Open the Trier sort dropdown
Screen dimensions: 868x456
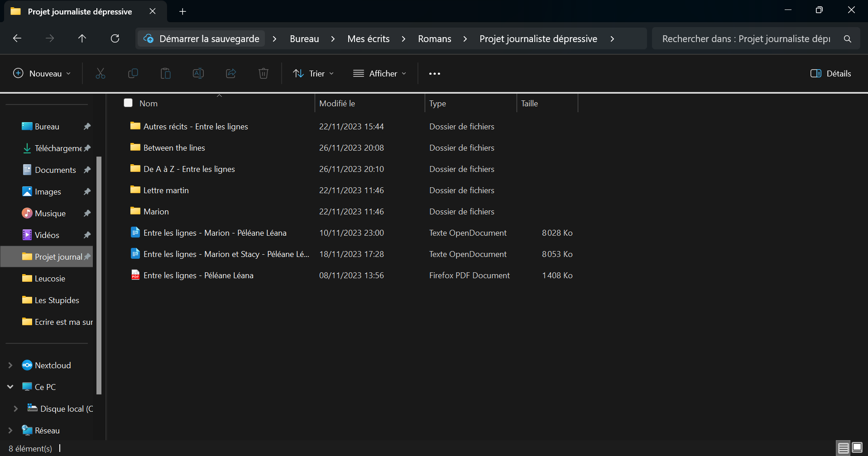pos(313,73)
